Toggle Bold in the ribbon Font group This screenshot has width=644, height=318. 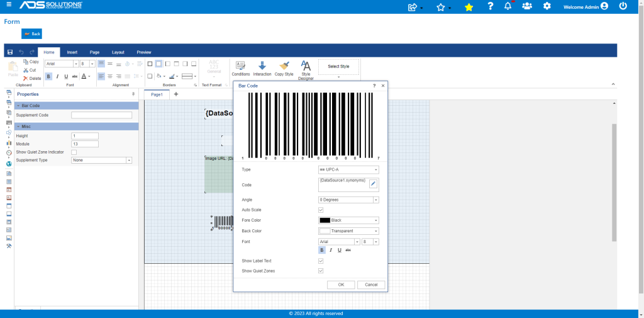[48, 76]
